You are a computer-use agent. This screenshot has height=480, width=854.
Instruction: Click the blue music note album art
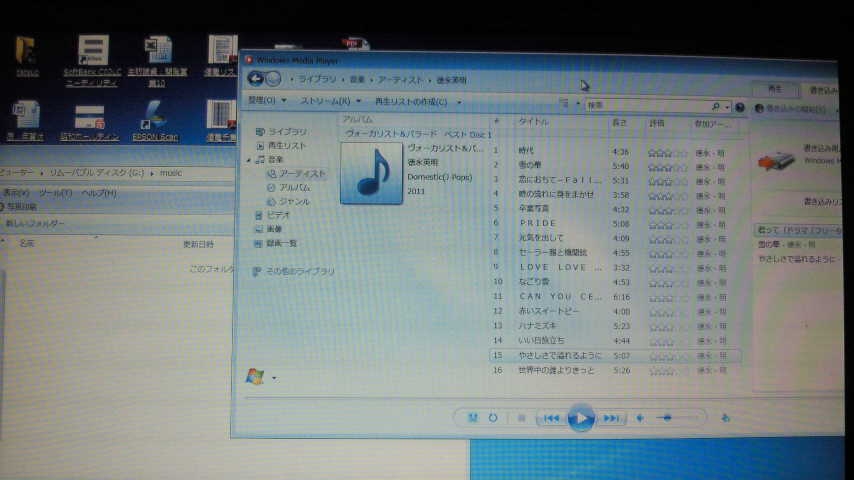(371, 173)
